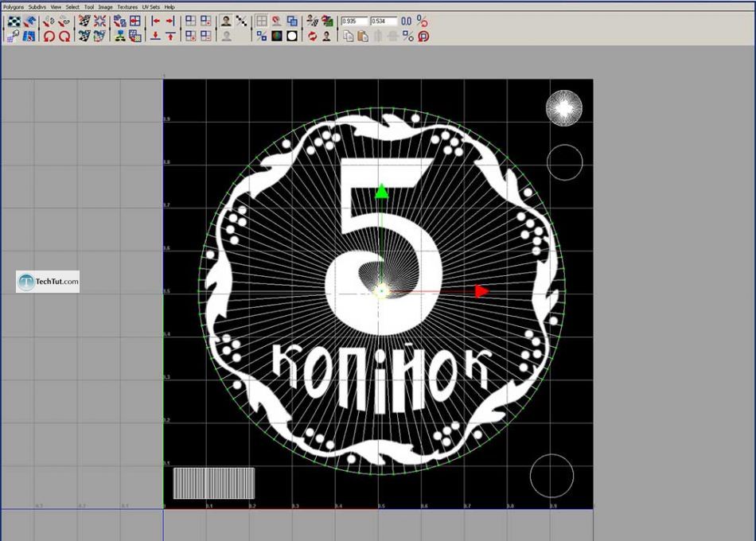The image size is (756, 541).
Task: Copy UVs with the copy icon
Action: (x=348, y=36)
